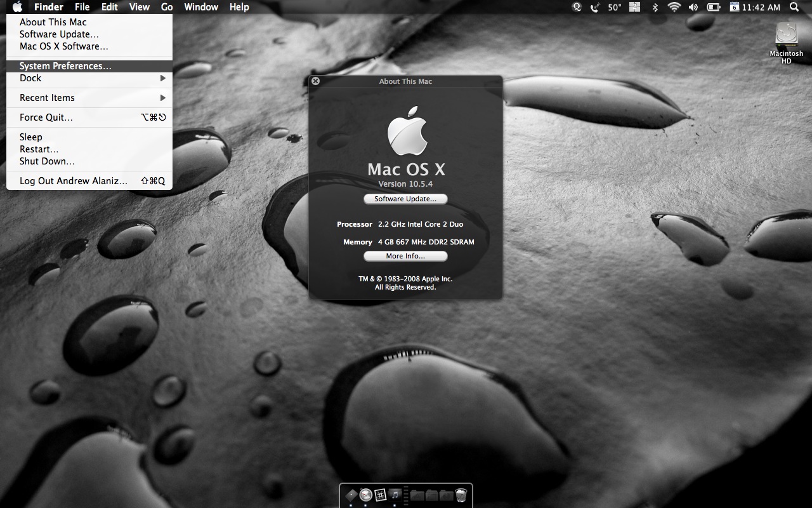Open the Wi-Fi AirPort menu icon
The image size is (812, 508).
click(674, 7)
